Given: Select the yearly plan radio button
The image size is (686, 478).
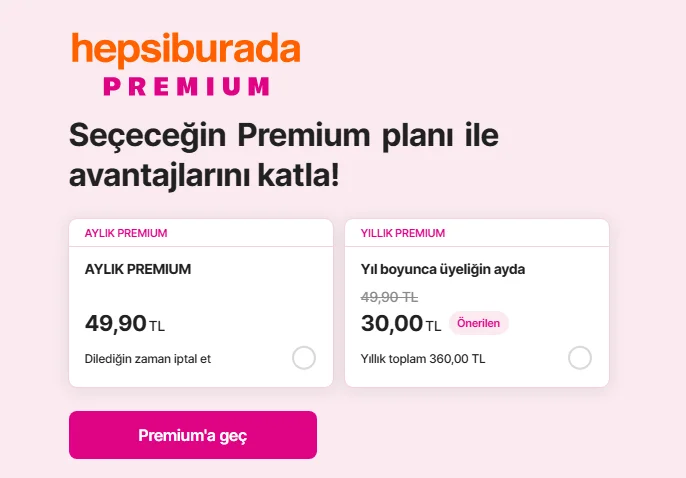Looking at the screenshot, I should coord(580,358).
